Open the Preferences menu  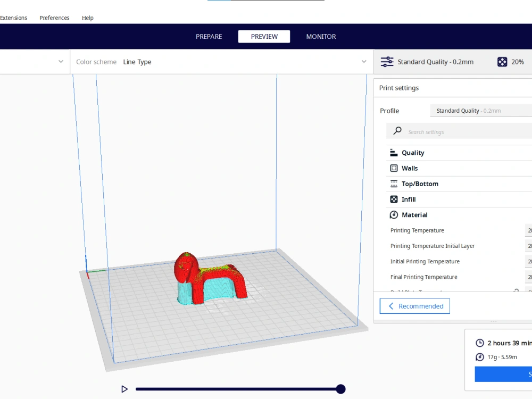pyautogui.click(x=54, y=18)
